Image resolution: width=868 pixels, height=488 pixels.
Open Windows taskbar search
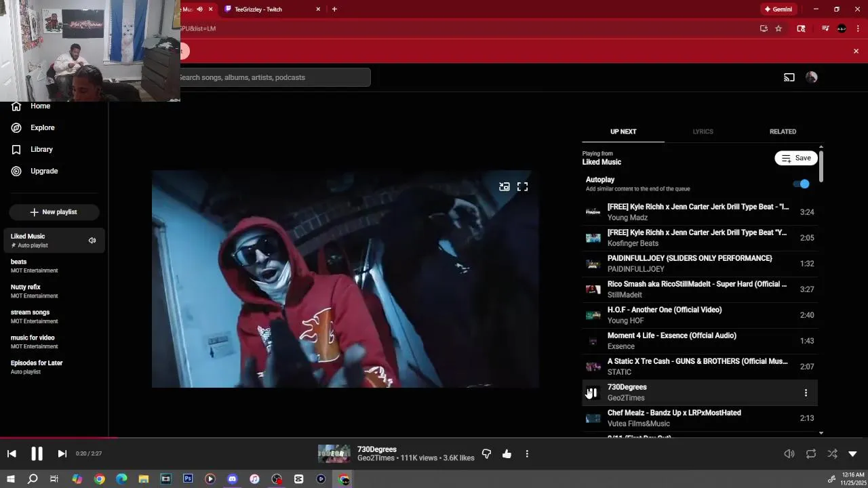click(x=33, y=479)
